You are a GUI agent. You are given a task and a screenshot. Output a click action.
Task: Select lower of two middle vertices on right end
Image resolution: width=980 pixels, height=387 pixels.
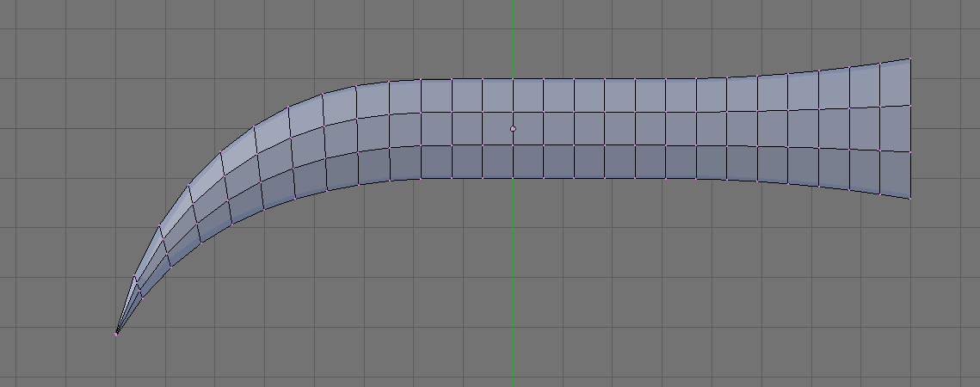tap(910, 152)
